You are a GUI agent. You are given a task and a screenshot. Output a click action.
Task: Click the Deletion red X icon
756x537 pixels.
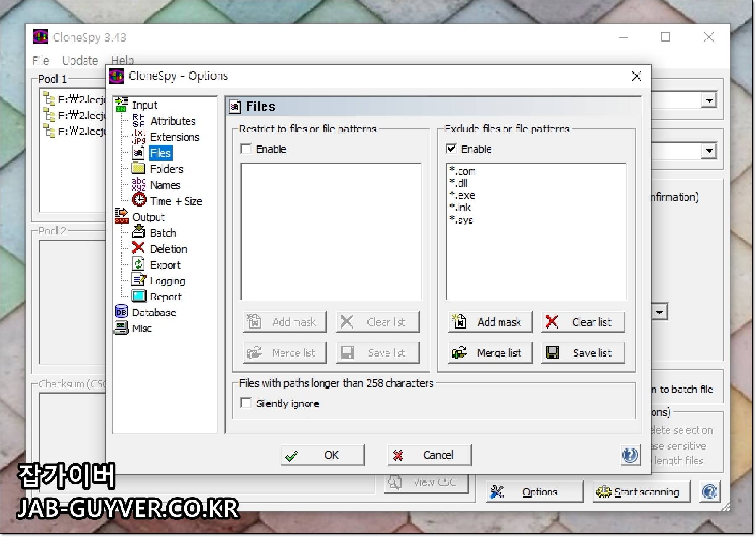tap(138, 248)
